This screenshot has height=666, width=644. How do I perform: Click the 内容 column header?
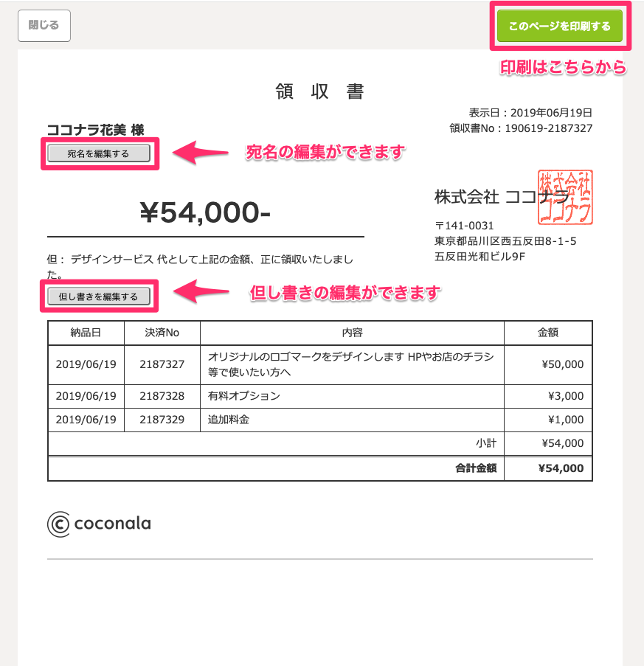[352, 333]
